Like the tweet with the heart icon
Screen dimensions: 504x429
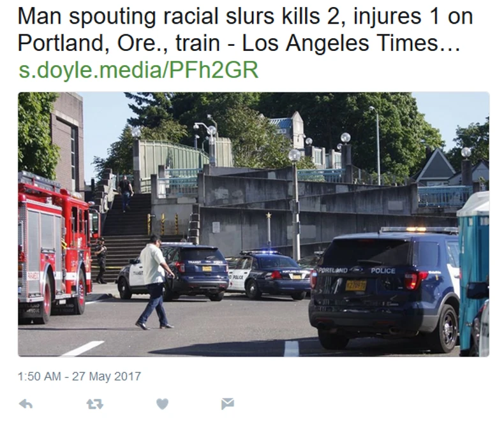pyautogui.click(x=162, y=404)
